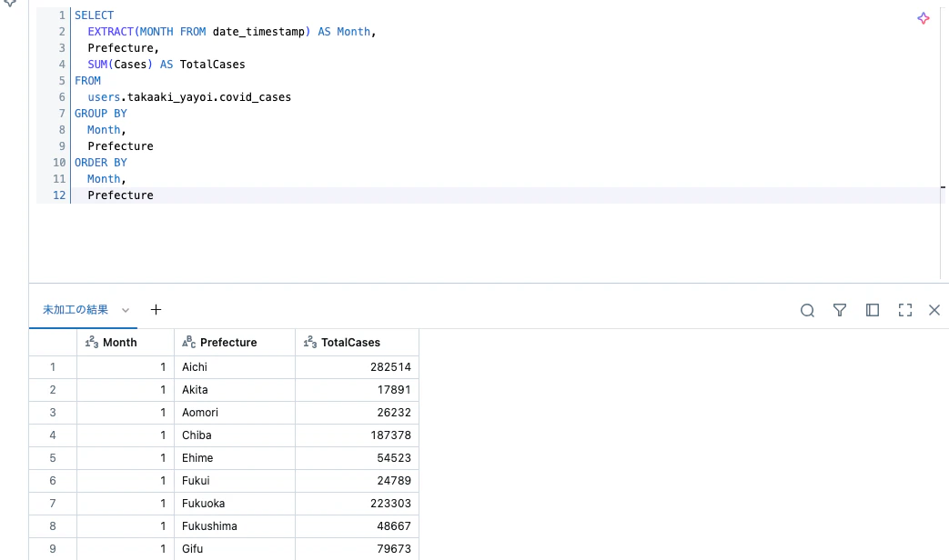
Task: Click the value 24789
Action: click(394, 481)
